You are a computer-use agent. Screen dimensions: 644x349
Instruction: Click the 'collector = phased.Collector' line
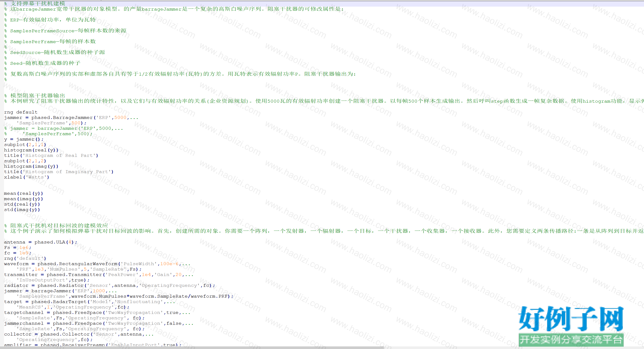(79, 334)
